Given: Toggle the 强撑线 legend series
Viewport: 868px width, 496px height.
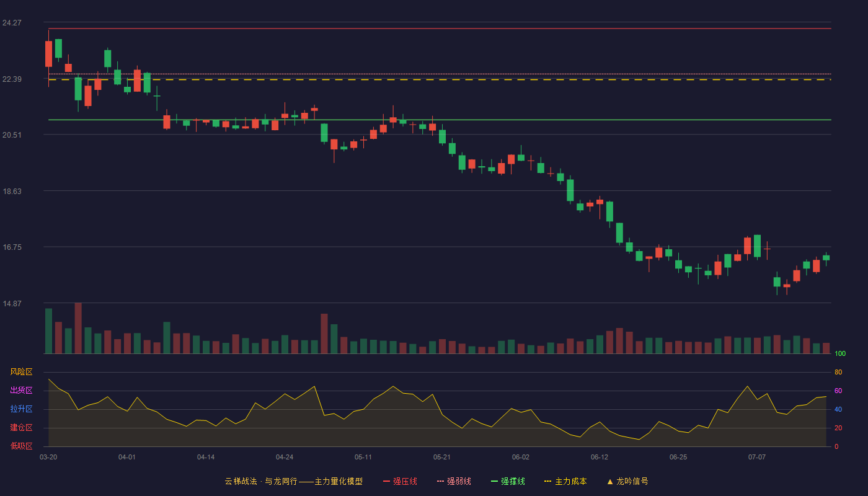Looking at the screenshot, I should coord(508,481).
